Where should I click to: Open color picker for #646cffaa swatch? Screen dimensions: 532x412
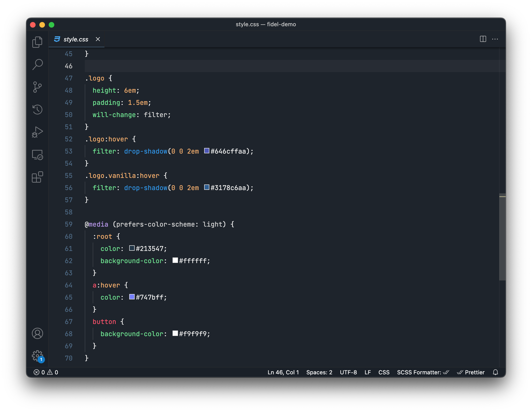coord(207,151)
